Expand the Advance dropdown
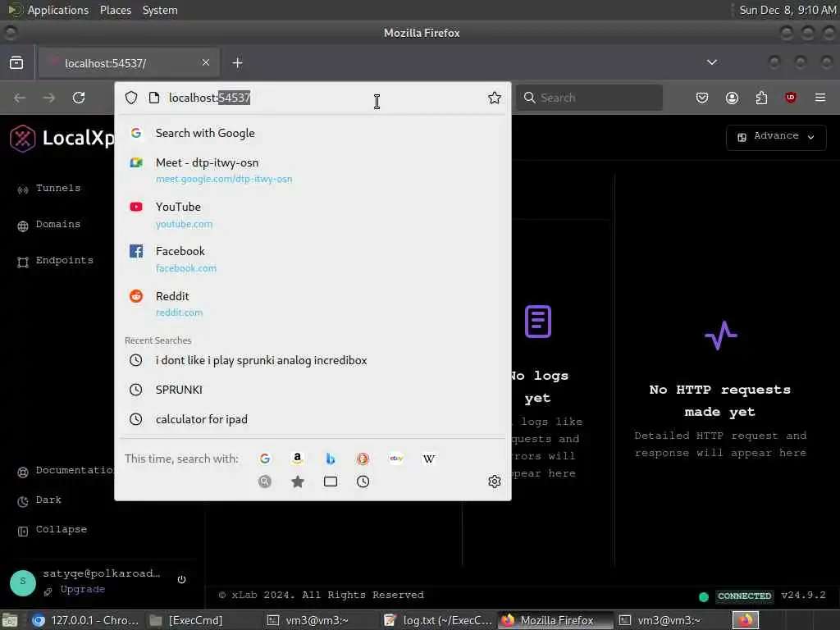Image resolution: width=840 pixels, height=630 pixels. coord(776,137)
